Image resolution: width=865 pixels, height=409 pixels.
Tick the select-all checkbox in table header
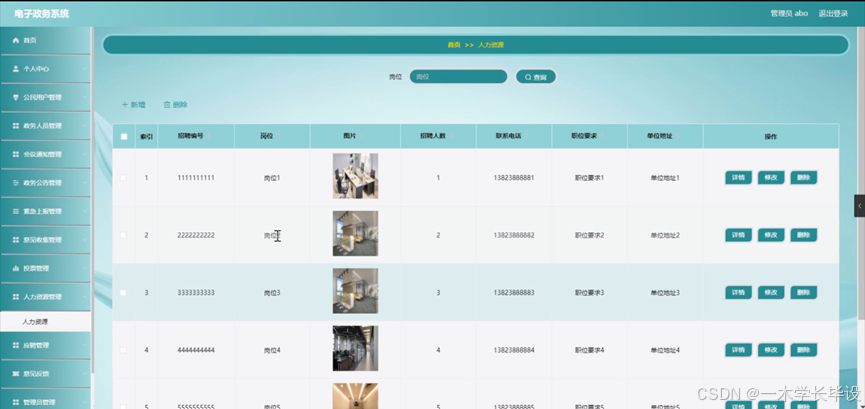(x=124, y=136)
